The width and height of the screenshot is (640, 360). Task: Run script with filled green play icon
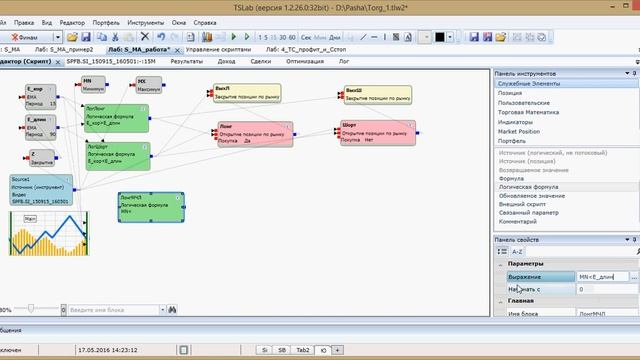[233, 37]
